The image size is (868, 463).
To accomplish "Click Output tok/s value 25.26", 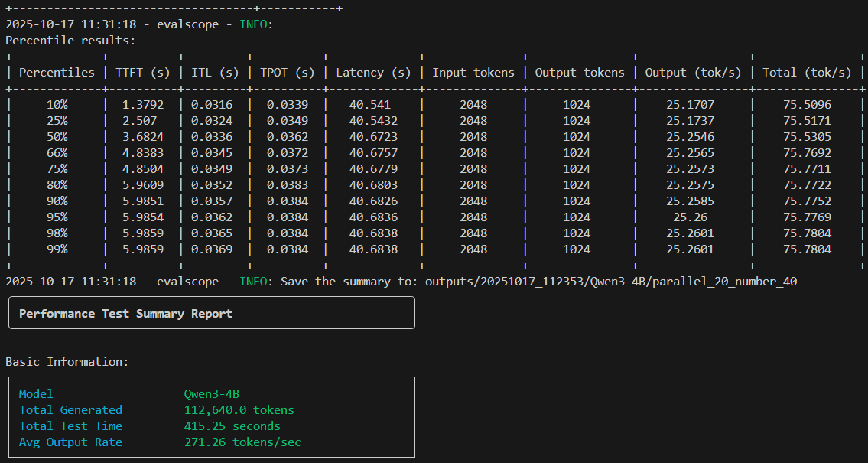I will pos(691,217).
